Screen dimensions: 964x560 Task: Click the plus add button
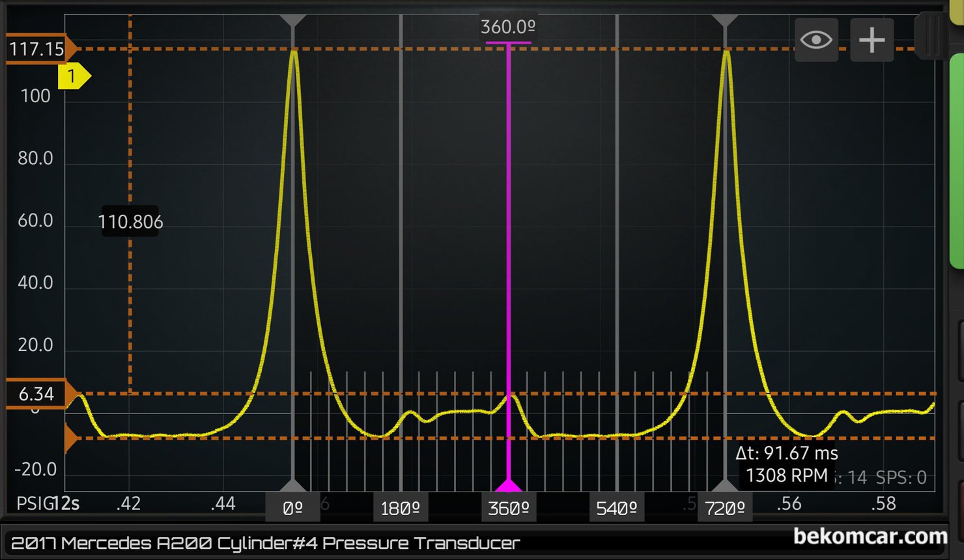point(872,40)
